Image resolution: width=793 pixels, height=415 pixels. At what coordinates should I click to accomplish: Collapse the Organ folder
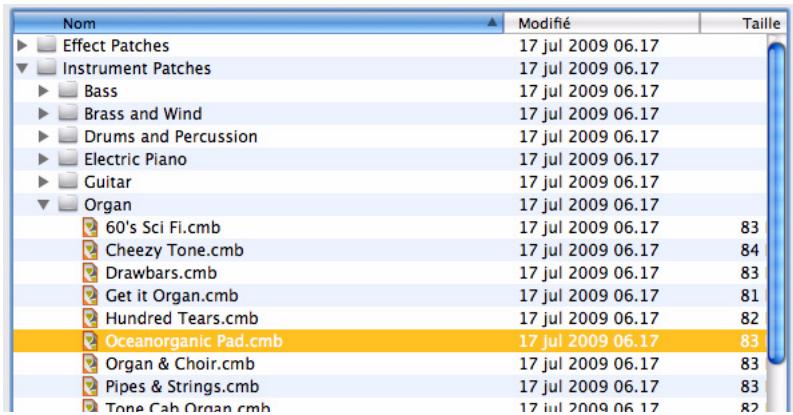[44, 205]
